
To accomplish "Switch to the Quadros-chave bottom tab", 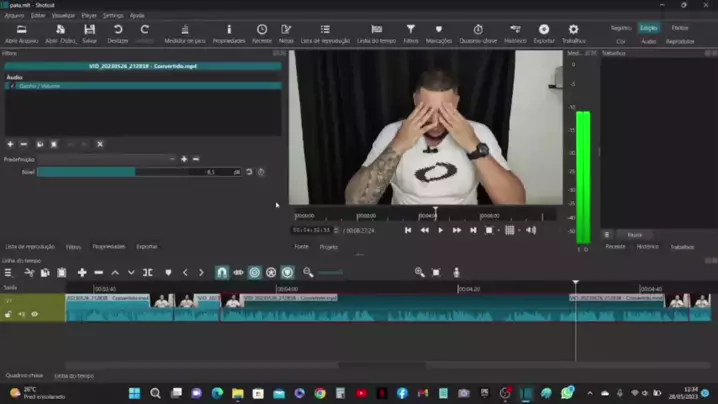I will click(24, 376).
